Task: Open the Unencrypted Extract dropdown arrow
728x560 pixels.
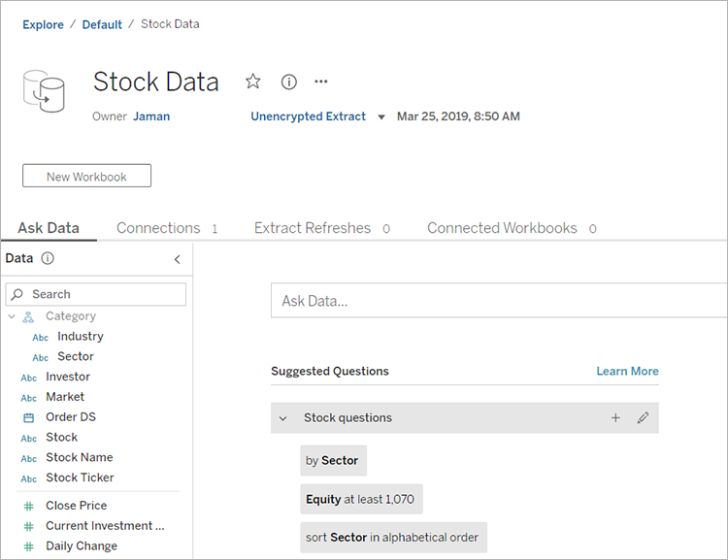Action: coord(381,117)
